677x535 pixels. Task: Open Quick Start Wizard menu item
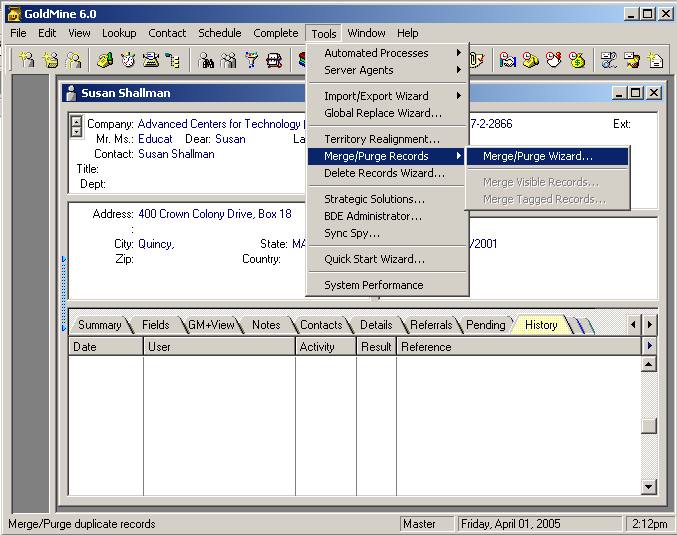click(388, 259)
